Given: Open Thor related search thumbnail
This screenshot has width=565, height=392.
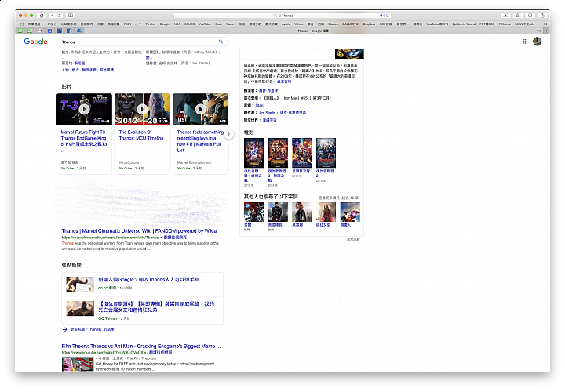Looking at the screenshot, I should pyautogui.click(x=253, y=212).
